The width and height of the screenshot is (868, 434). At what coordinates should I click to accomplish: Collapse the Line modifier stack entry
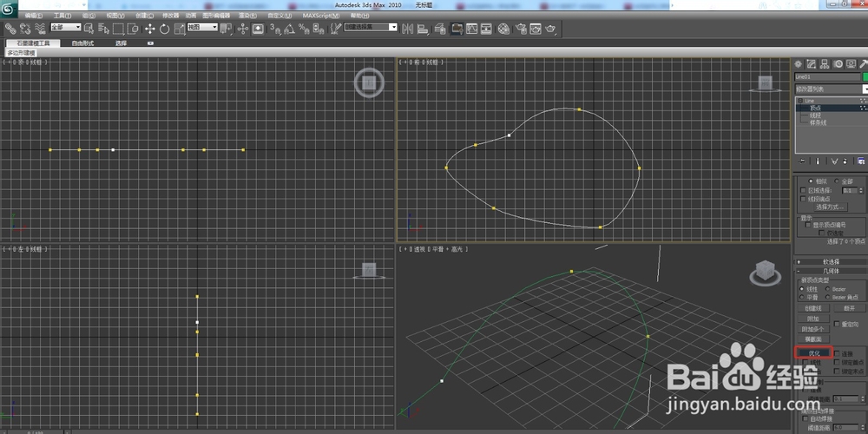tap(799, 101)
